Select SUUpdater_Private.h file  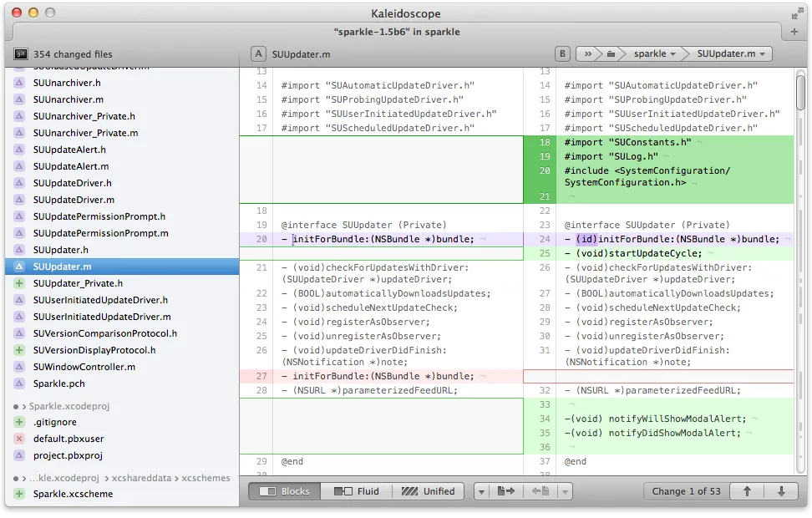coord(122,283)
